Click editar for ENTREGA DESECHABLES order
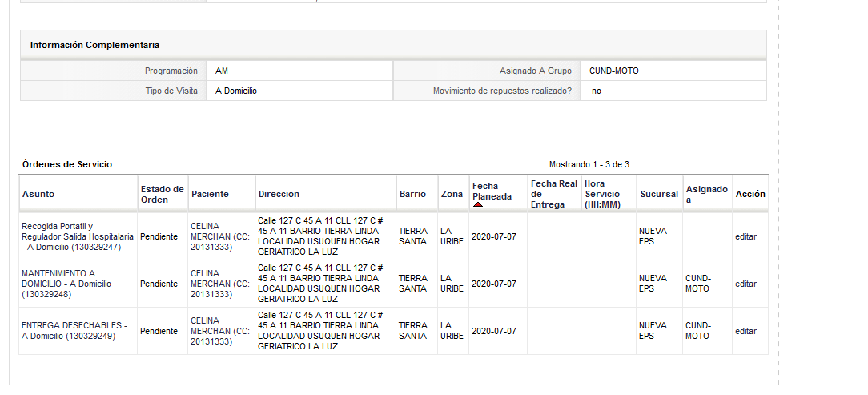 tap(745, 331)
